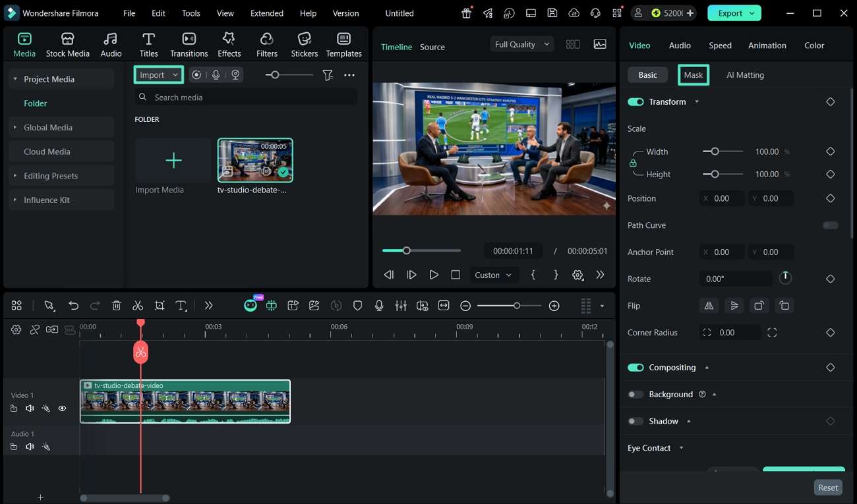This screenshot has height=504, width=857.
Task: Click the zoom in plus icon on timeline
Action: [x=554, y=306]
